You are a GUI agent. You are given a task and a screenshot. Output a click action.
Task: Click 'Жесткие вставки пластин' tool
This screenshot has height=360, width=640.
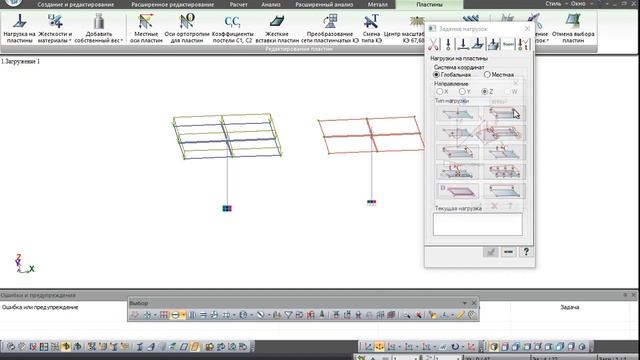(277, 28)
